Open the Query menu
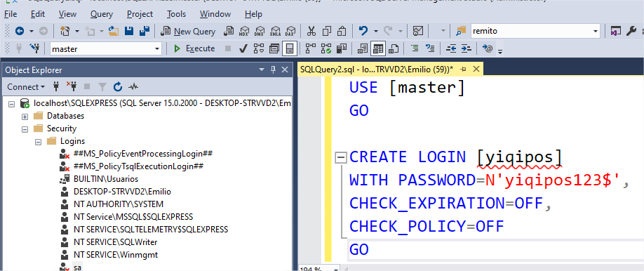The width and height of the screenshot is (644, 271). (102, 14)
